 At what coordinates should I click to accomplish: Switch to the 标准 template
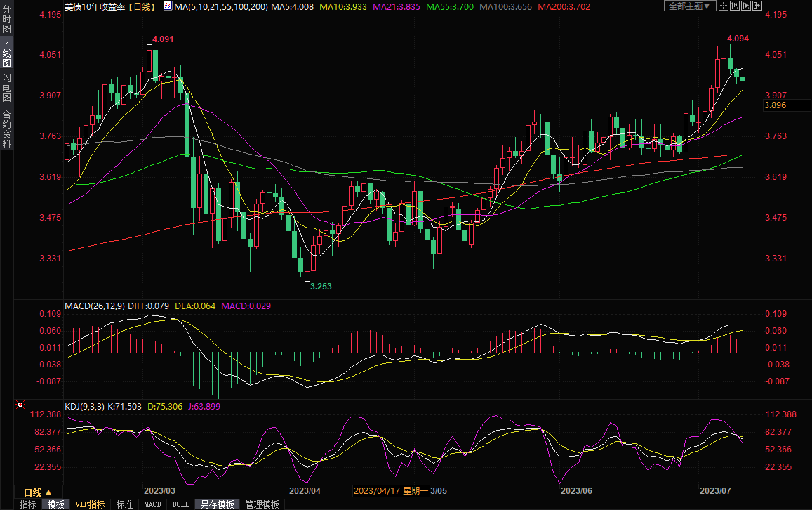pyautogui.click(x=124, y=504)
